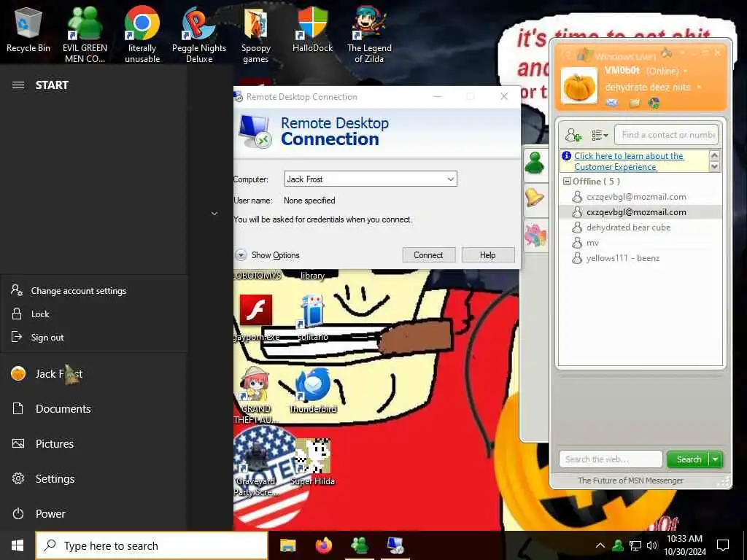Click the volume speaker tray icon
The image size is (747, 560).
(652, 545)
